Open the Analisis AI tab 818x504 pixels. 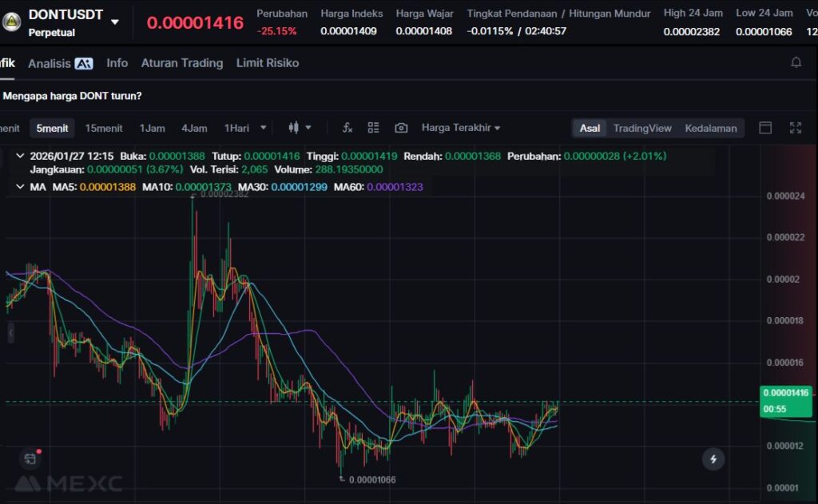[x=60, y=63]
